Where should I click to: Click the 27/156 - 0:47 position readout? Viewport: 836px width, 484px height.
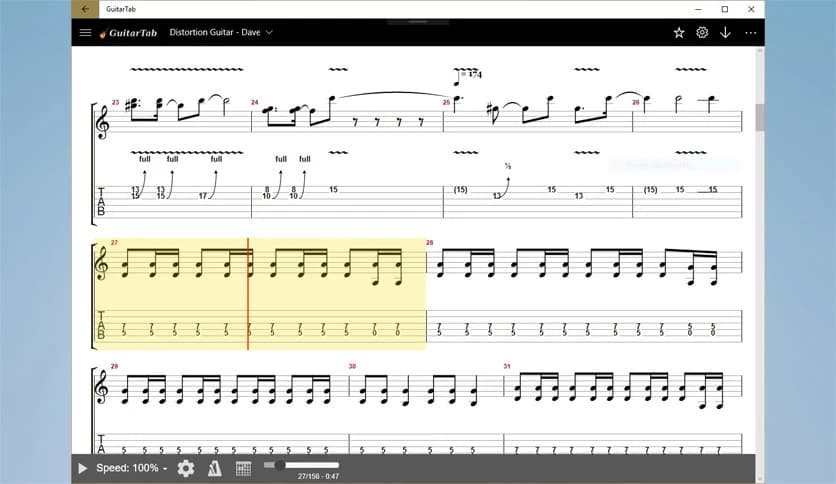click(318, 476)
